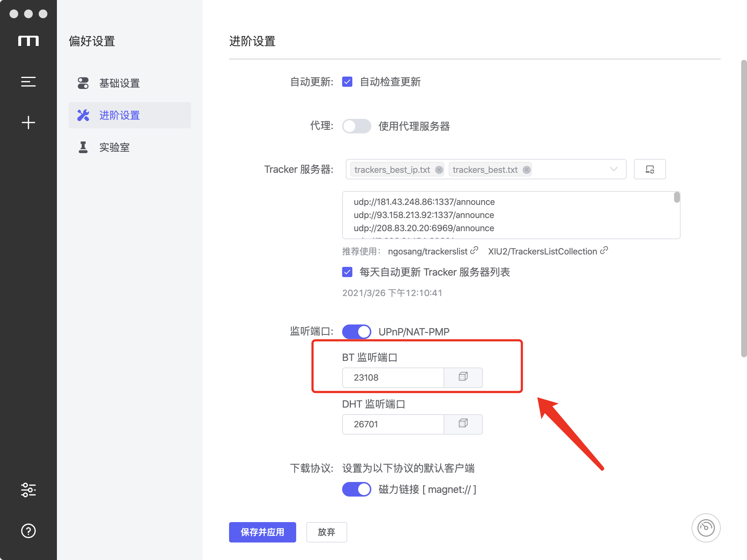Focus DHT 监听端口 input field 26701
Image resolution: width=747 pixels, height=560 pixels.
pos(393,424)
